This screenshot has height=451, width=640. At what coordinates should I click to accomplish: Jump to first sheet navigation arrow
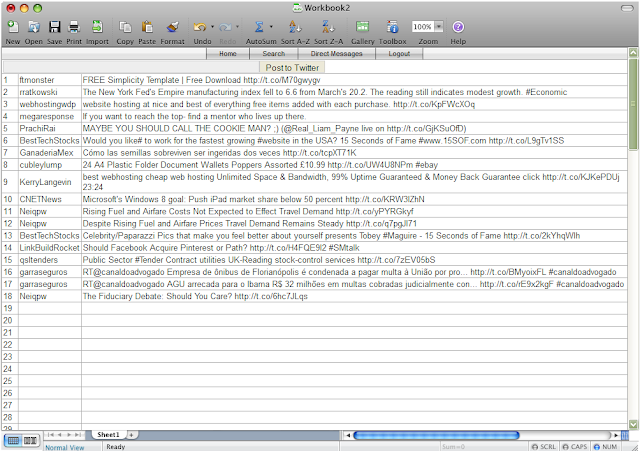pos(51,435)
